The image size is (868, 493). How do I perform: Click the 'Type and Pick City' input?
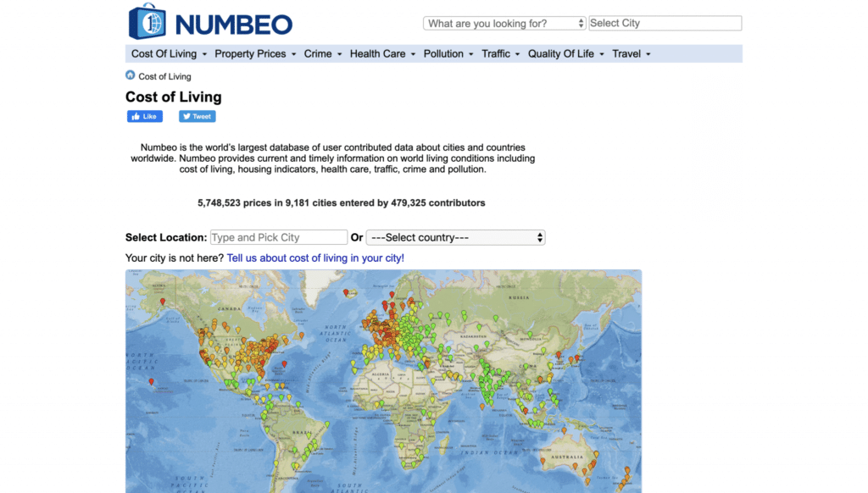coord(278,238)
